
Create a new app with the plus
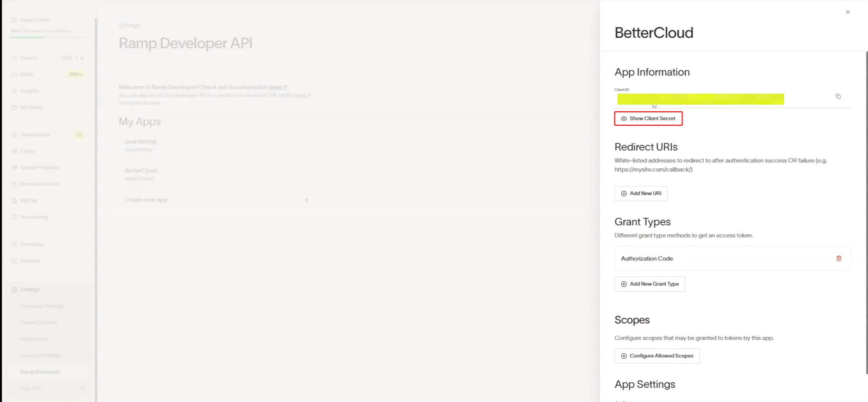306,200
